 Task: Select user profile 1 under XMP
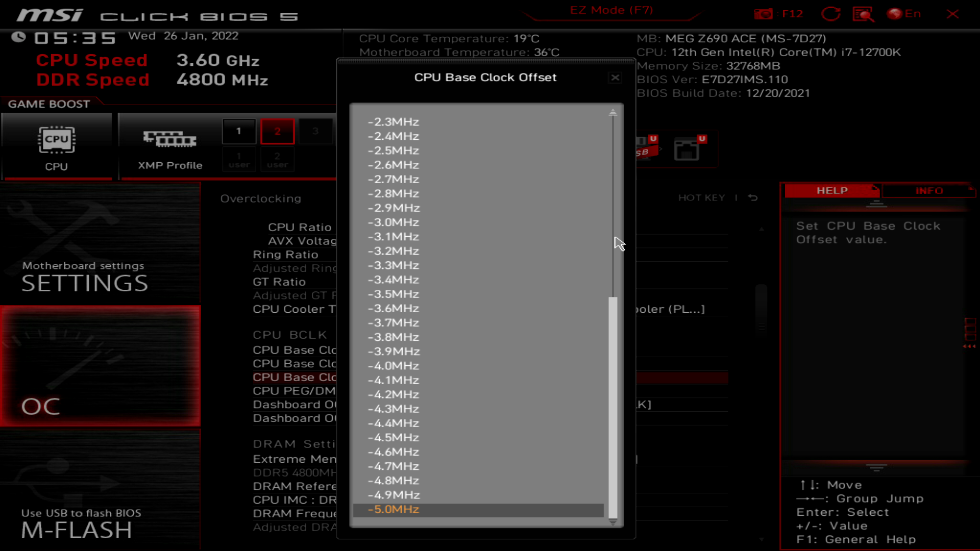pyautogui.click(x=238, y=159)
